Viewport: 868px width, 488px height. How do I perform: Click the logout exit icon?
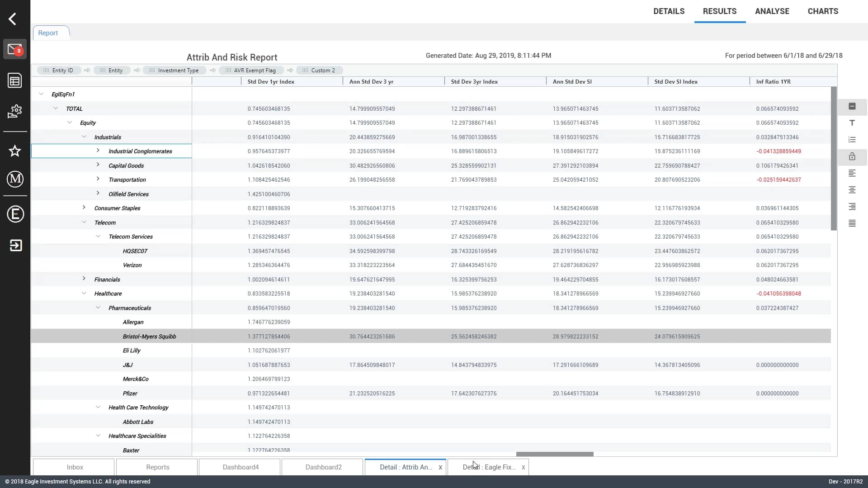point(15,245)
